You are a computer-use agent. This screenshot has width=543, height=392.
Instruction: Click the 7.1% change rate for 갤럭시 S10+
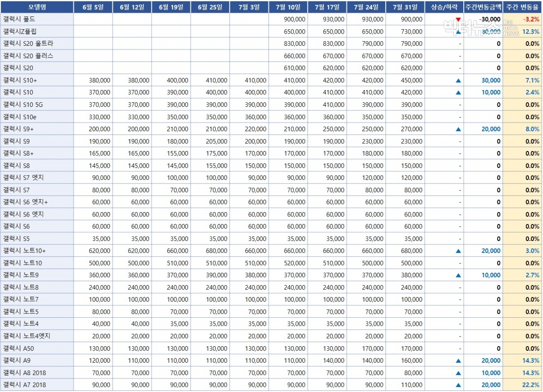532,80
